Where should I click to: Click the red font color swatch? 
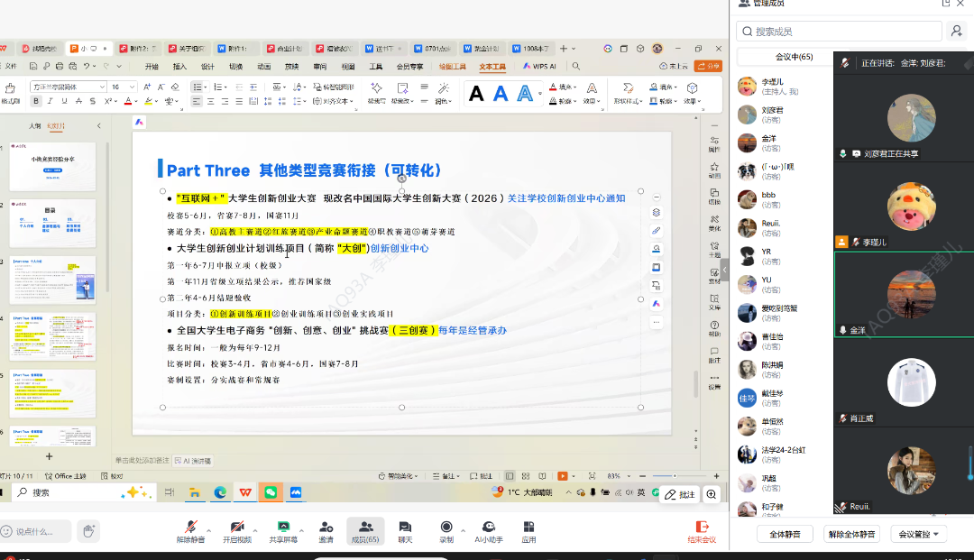point(128,101)
